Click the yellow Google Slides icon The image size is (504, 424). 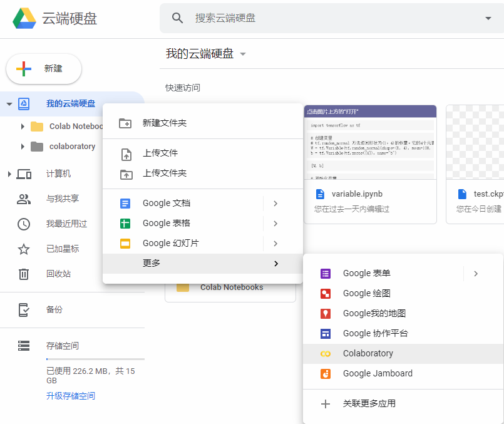pyautogui.click(x=125, y=244)
